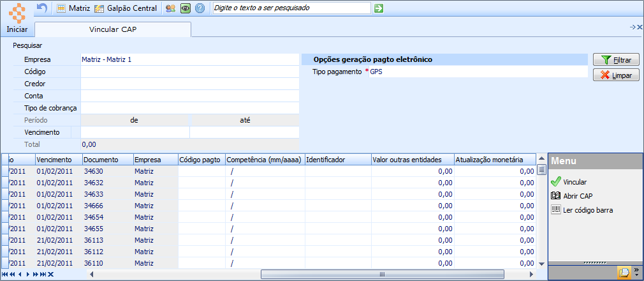Click the previous page navigation icon
Image resolution: width=644 pixels, height=281 pixels.
(12, 275)
